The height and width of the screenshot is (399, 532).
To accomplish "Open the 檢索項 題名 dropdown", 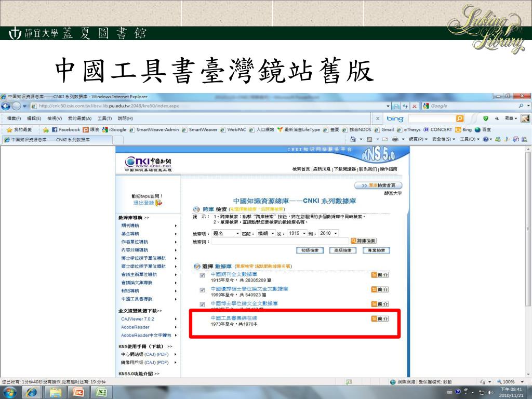I will click(x=226, y=233).
